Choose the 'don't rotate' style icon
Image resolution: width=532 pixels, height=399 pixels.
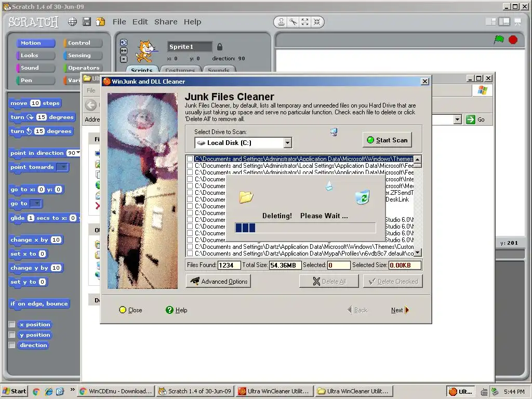tap(124, 59)
